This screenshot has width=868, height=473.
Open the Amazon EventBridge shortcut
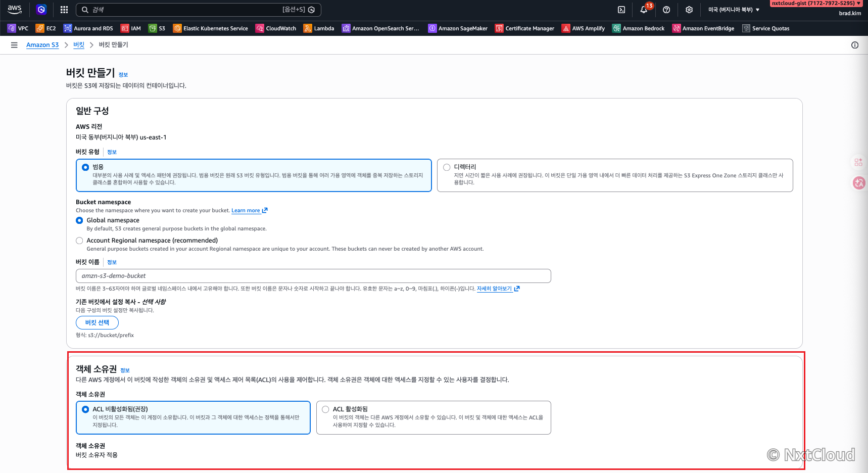pyautogui.click(x=703, y=28)
